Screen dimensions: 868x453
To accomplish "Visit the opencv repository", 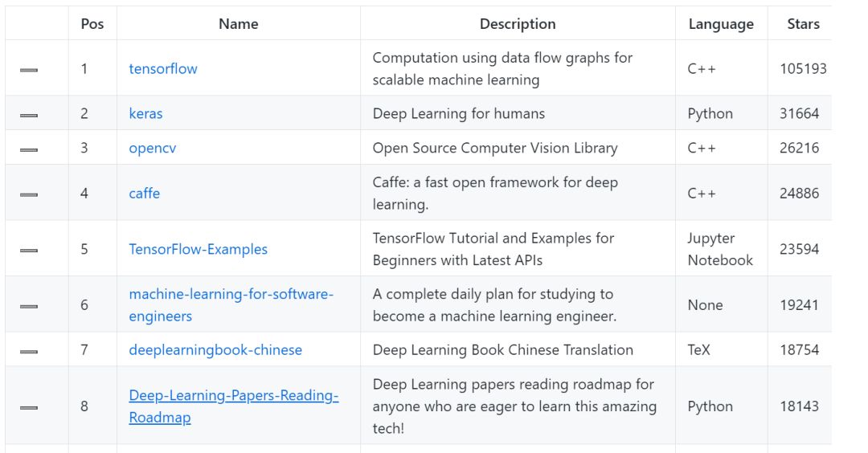I will tap(153, 148).
